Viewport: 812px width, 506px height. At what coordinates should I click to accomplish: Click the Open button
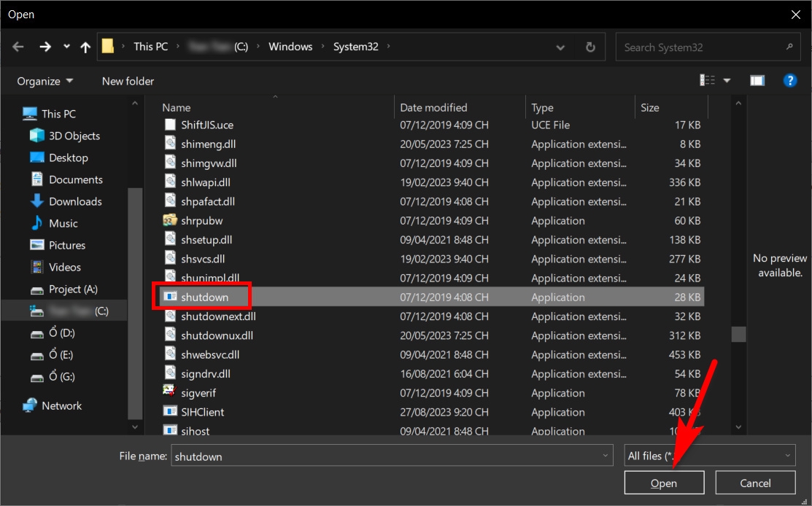(664, 483)
